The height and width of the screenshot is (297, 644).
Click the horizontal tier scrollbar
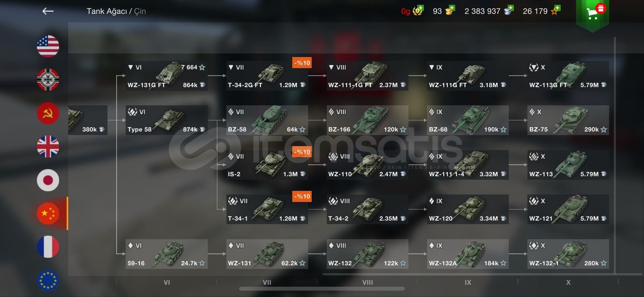(x=322, y=289)
